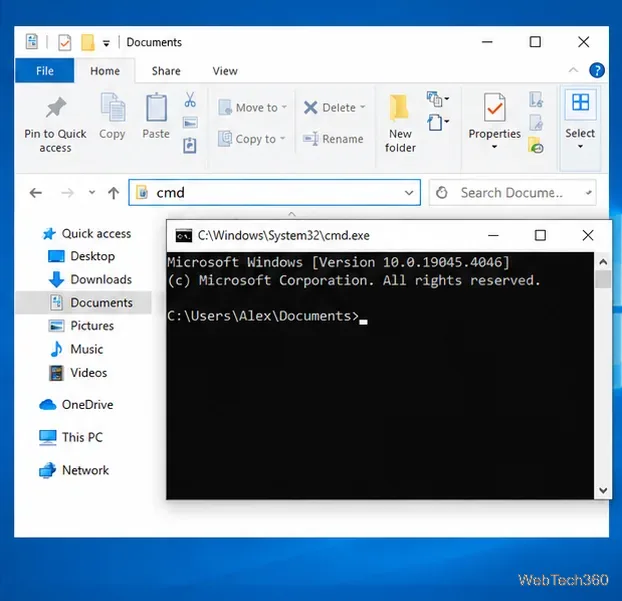Viewport: 622px width, 601px height.
Task: Select Documents in navigation pane
Action: 83,303
